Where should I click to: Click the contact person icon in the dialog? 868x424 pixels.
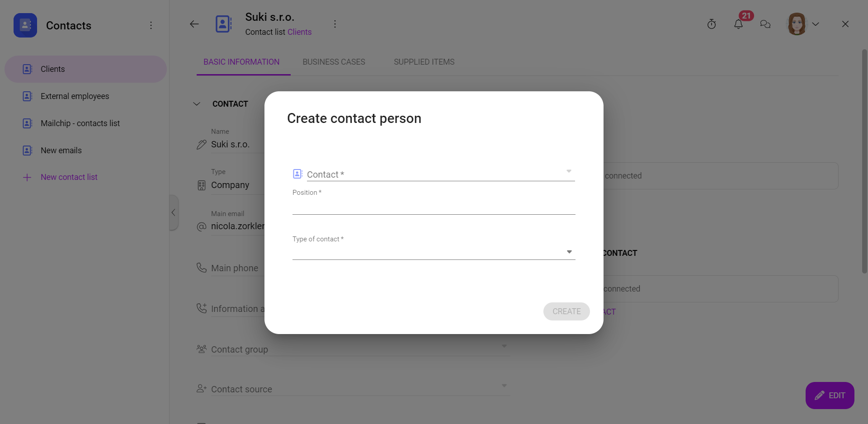[x=297, y=174]
